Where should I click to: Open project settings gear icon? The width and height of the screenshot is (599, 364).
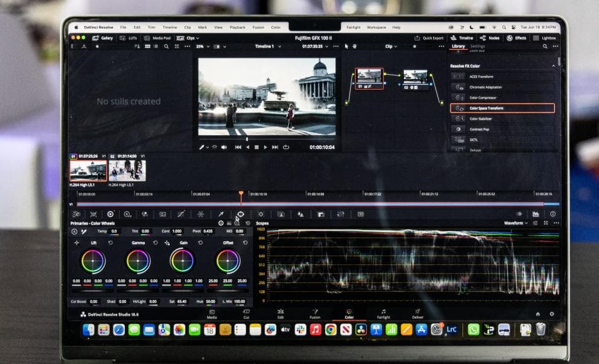point(552,314)
